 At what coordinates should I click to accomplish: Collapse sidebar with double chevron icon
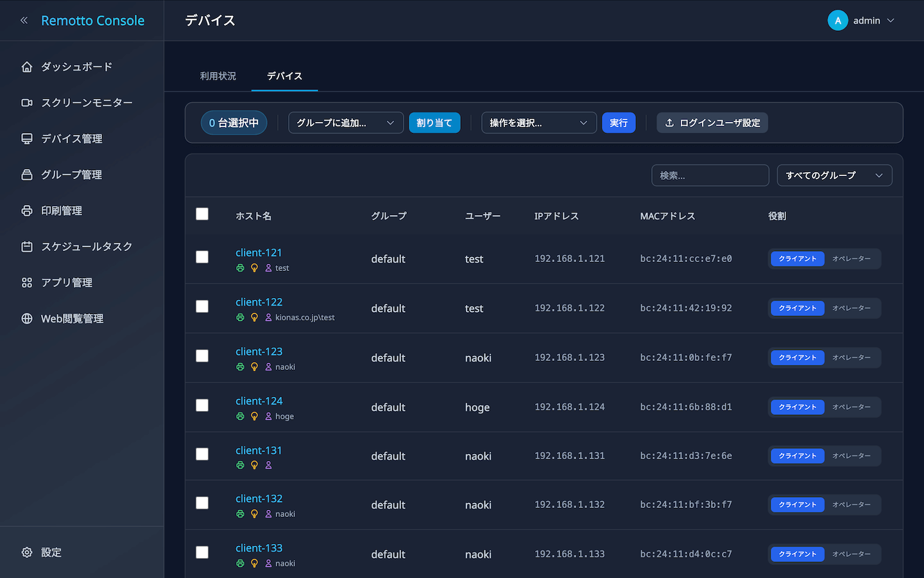pos(24,21)
